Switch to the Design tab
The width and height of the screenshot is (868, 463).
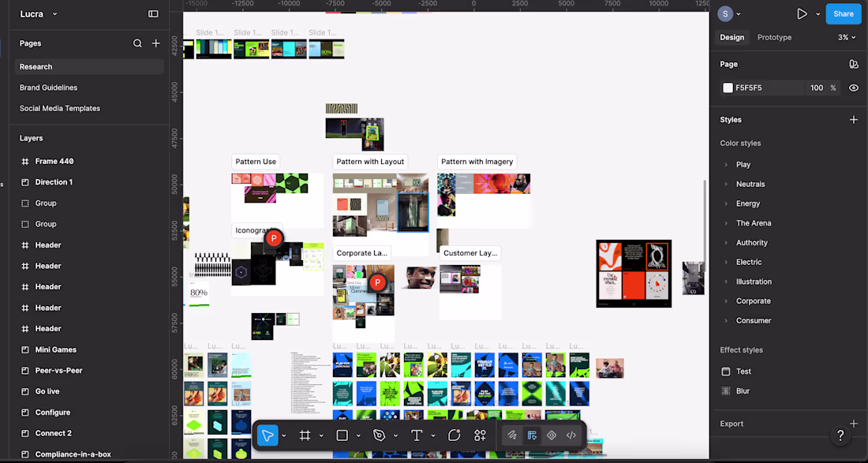tap(731, 38)
